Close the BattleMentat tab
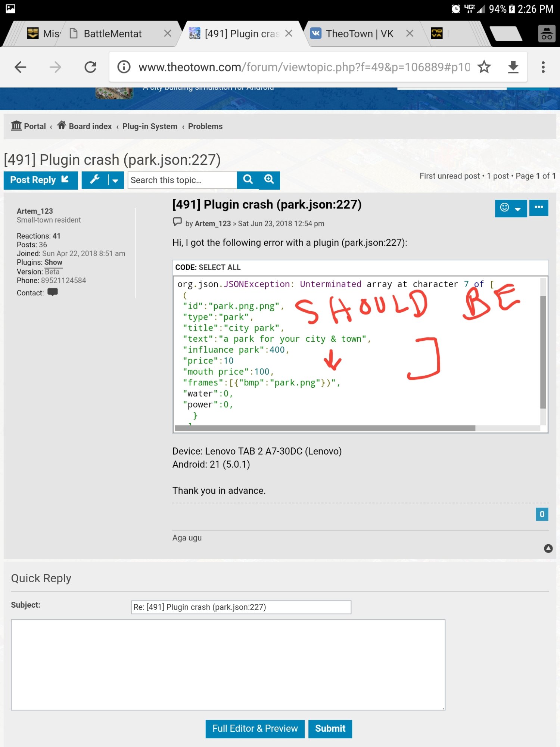Image resolution: width=560 pixels, height=747 pixels. click(168, 34)
